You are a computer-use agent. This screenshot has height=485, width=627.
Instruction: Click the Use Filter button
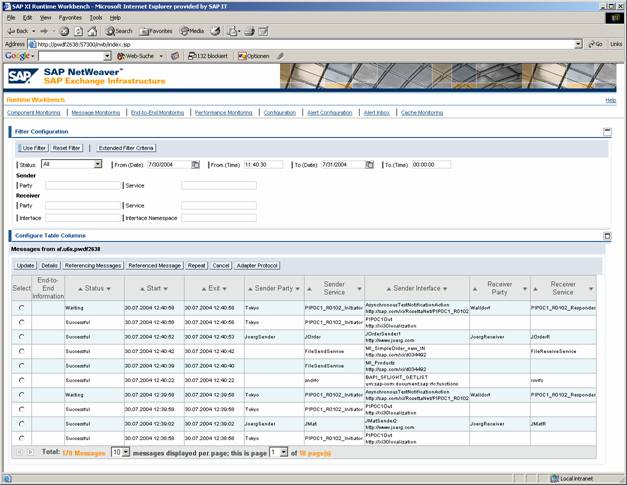point(33,148)
